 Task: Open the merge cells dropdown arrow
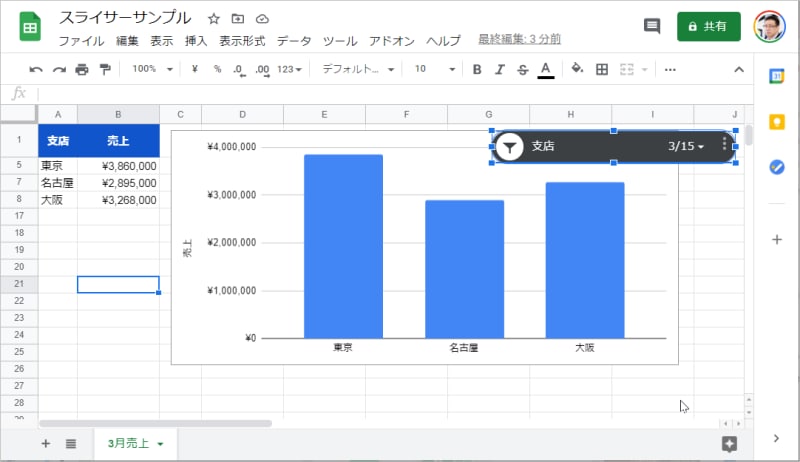click(x=645, y=69)
